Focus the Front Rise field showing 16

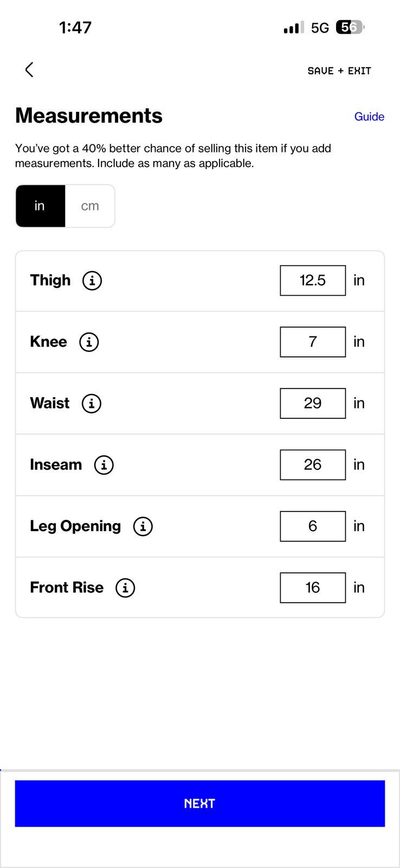coord(313,588)
